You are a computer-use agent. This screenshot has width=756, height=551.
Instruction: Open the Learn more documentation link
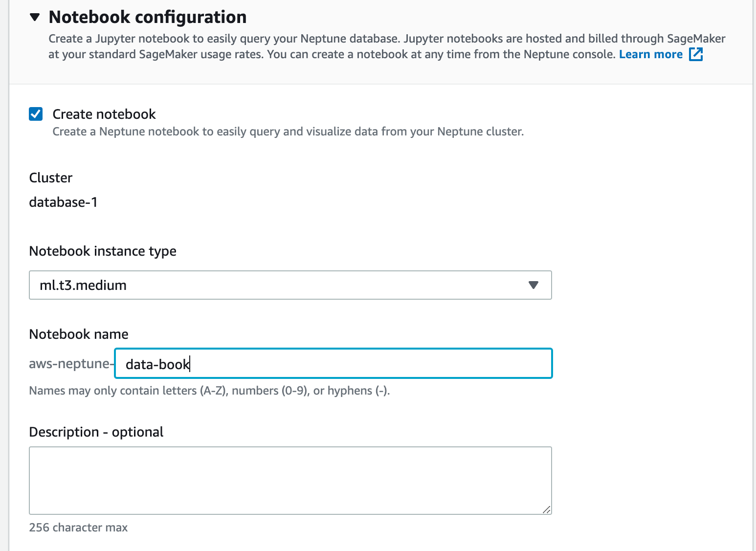pos(650,54)
